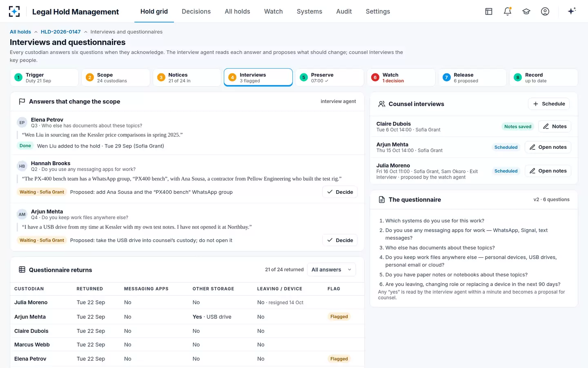Select Julia Moreno in the returns table
This screenshot has height=368, width=588.
[31, 303]
